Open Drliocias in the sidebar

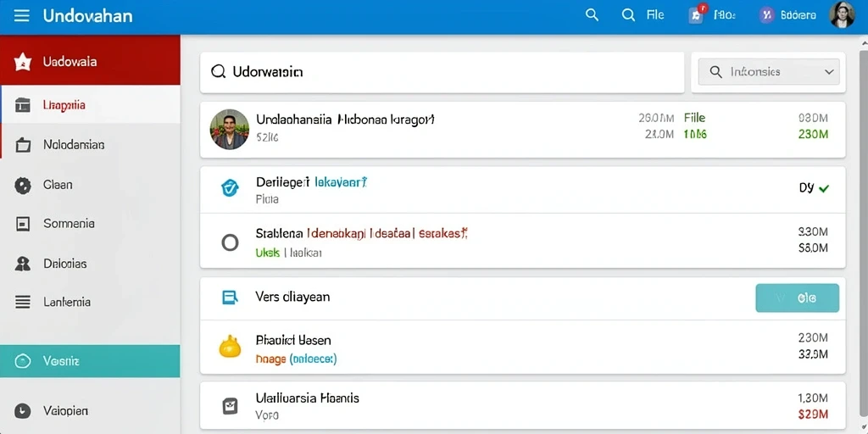[90, 264]
